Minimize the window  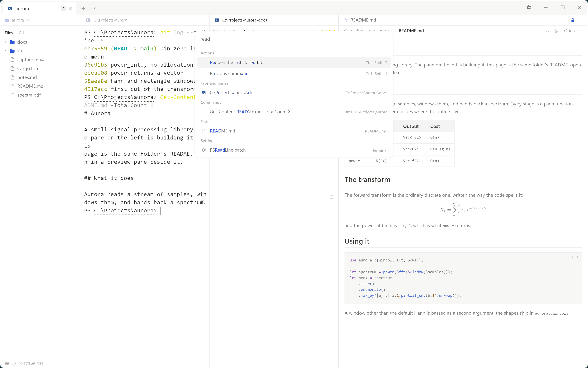(x=546, y=8)
